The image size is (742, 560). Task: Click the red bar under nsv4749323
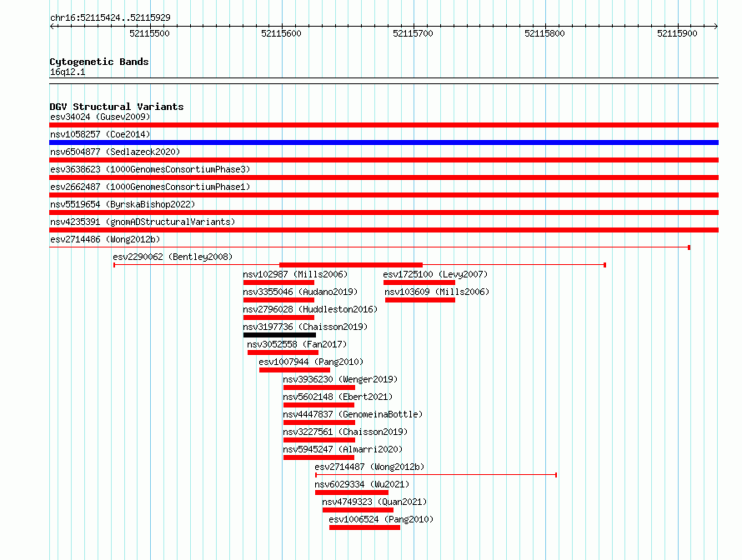(358, 510)
